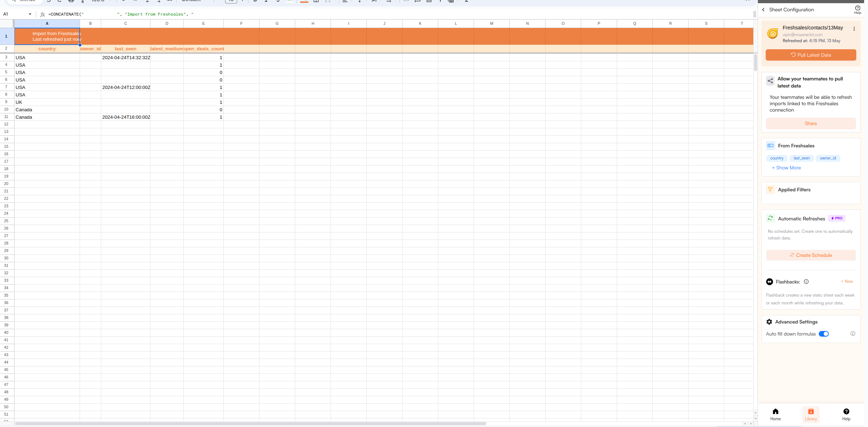Click the Applied Filters funnel icon

pyautogui.click(x=770, y=190)
